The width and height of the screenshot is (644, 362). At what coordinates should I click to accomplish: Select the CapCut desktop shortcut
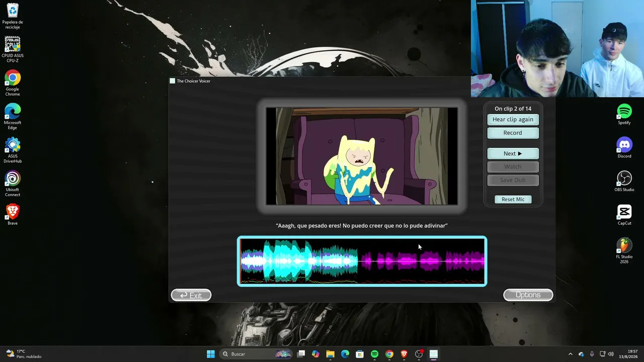point(624,215)
